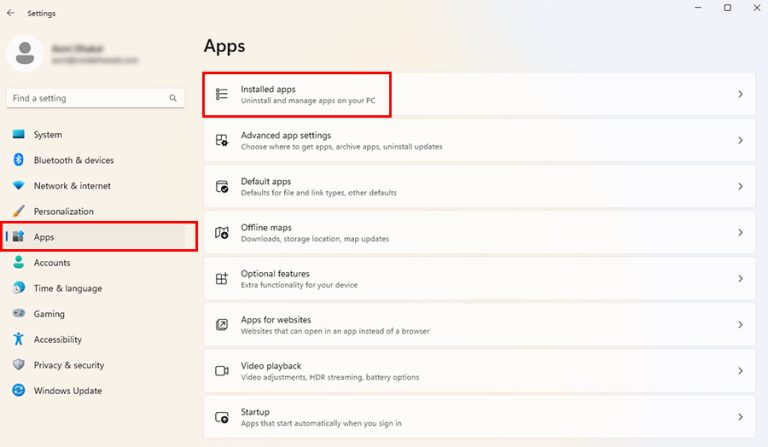Click the Offline maps icon

tap(222, 232)
